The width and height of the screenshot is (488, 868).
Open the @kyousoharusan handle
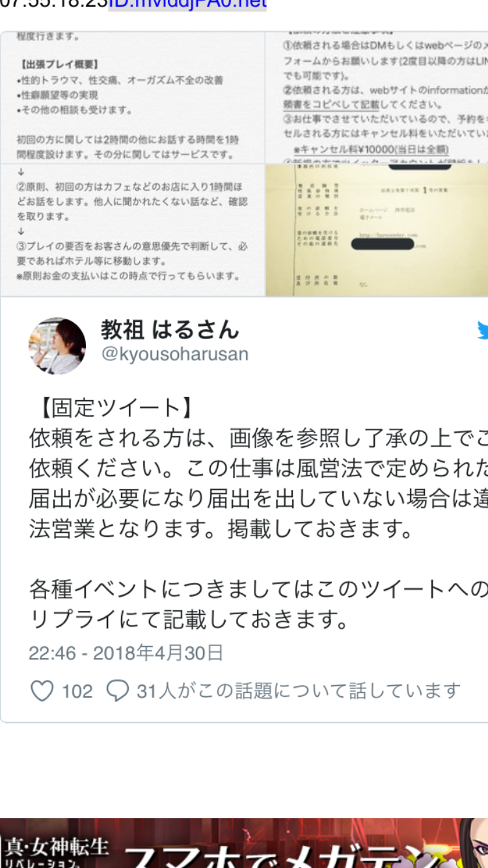(174, 354)
